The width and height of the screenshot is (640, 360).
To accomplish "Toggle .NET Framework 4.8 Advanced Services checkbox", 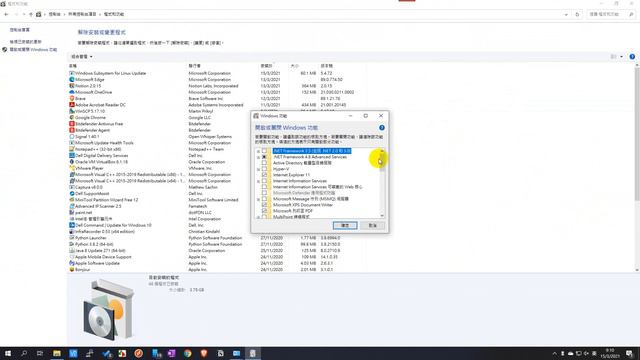I will [264, 157].
